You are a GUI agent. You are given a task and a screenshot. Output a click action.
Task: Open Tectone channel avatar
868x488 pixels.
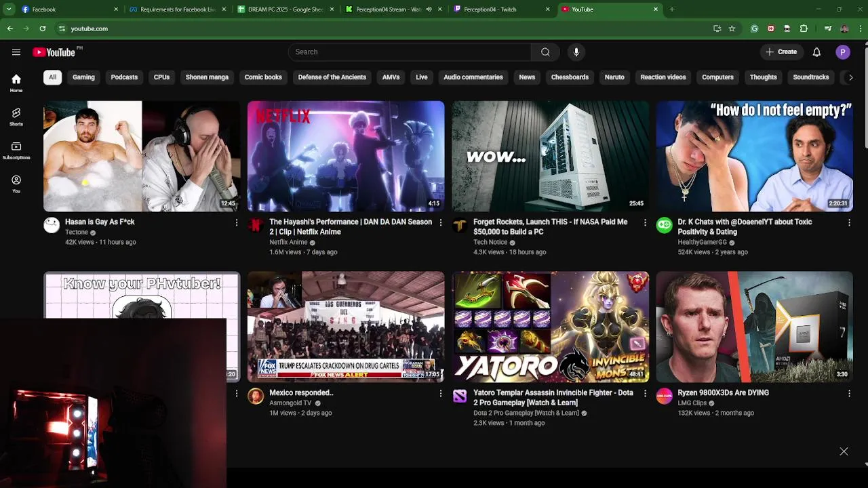coord(52,226)
